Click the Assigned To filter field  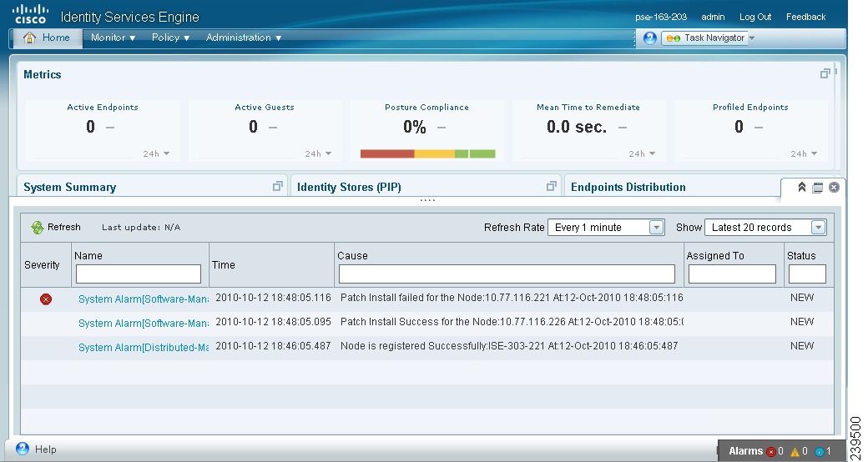(732, 274)
